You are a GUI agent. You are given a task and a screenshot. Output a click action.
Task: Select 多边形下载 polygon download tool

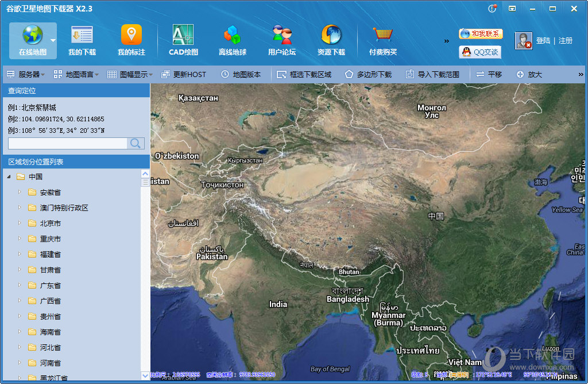(368, 74)
